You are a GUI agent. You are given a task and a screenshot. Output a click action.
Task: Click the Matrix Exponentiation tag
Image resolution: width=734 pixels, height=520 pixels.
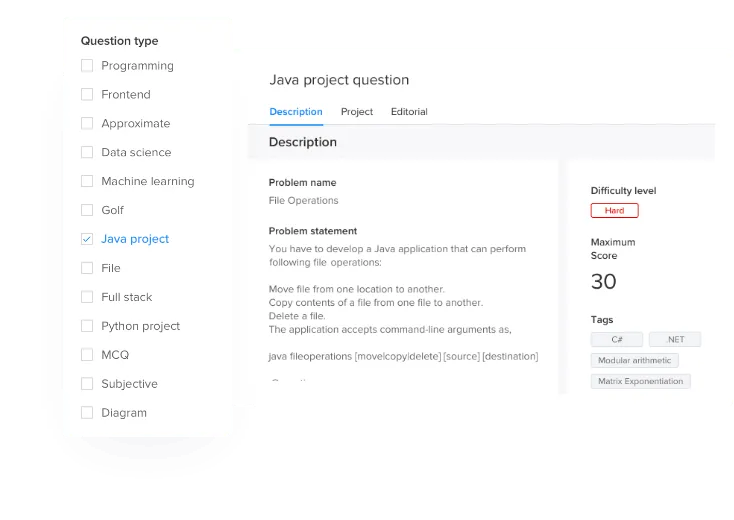point(640,381)
